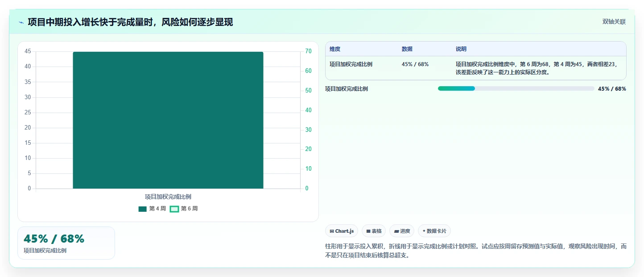The width and height of the screenshot is (644, 277).
Task: Click the table description cell mentioning 相差23
Action: pyautogui.click(x=537, y=68)
